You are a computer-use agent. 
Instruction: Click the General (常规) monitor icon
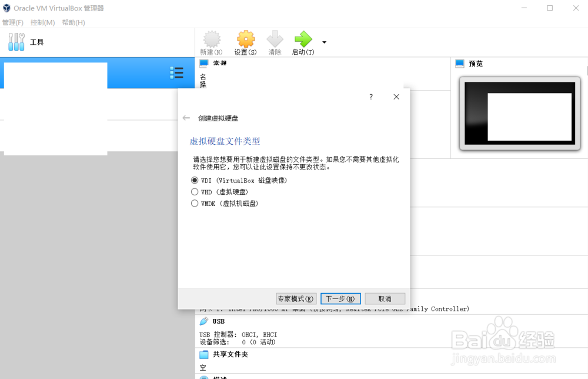pos(204,63)
